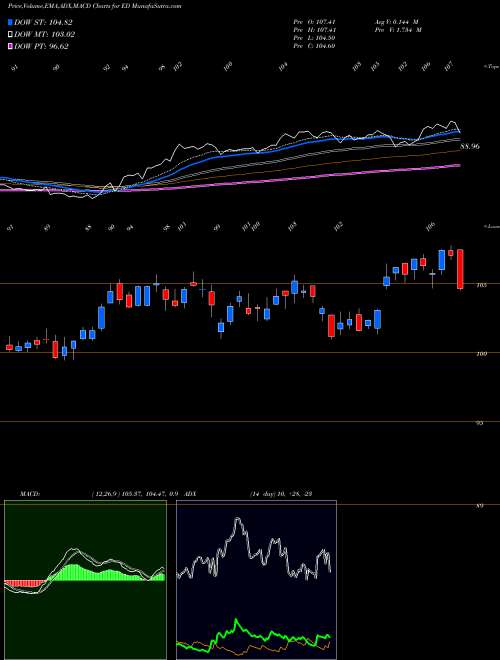Select the Pre V: 1.734 M value
This screenshot has width=500, height=660.
397,30
